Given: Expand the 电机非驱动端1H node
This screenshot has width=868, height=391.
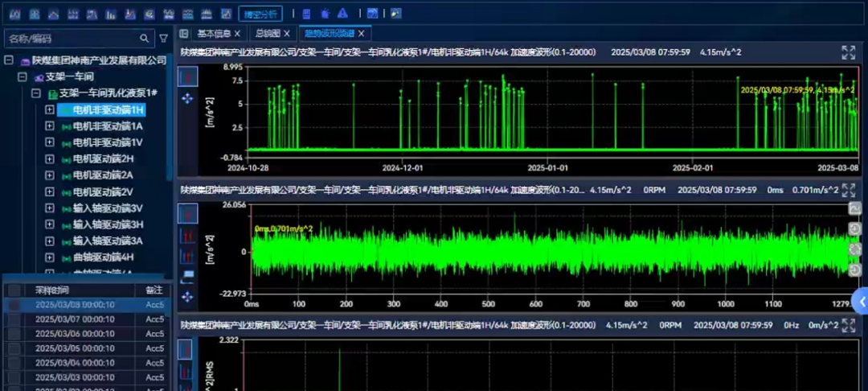Looking at the screenshot, I should (x=50, y=109).
